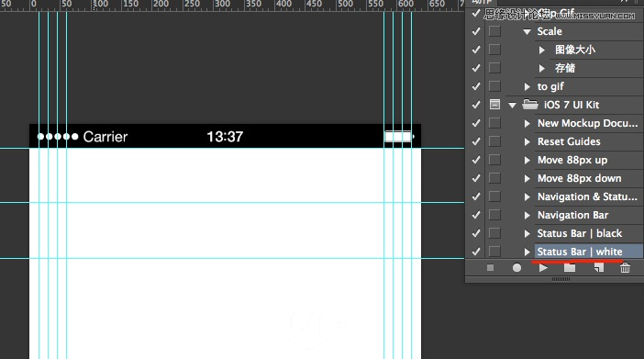Viewport: 644px width, 359px height.
Task: Select the 图像大小 step
Action: point(575,50)
